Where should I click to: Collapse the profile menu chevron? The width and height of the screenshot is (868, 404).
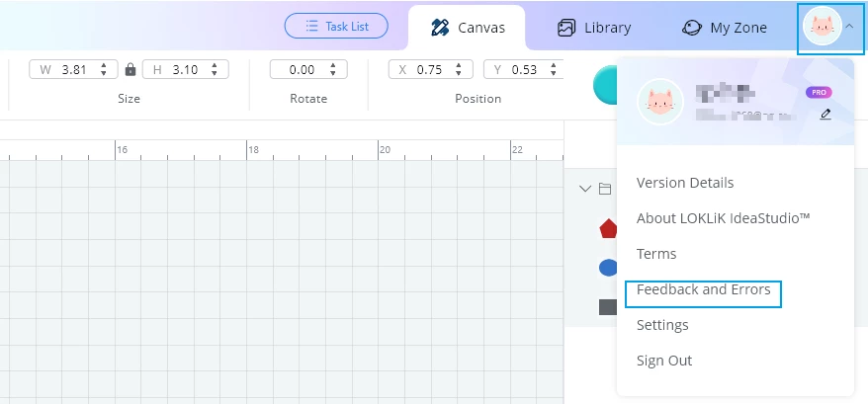pos(850,26)
